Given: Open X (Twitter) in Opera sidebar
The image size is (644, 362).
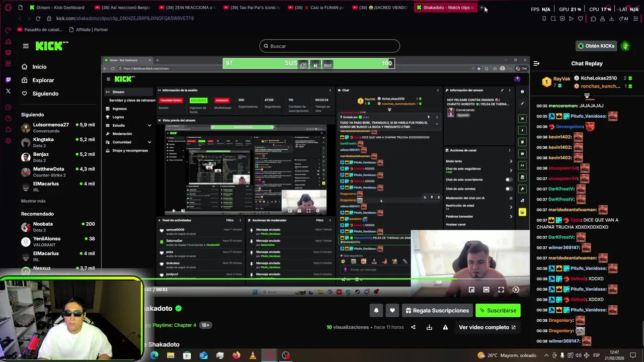Looking at the screenshot, I should (8, 91).
